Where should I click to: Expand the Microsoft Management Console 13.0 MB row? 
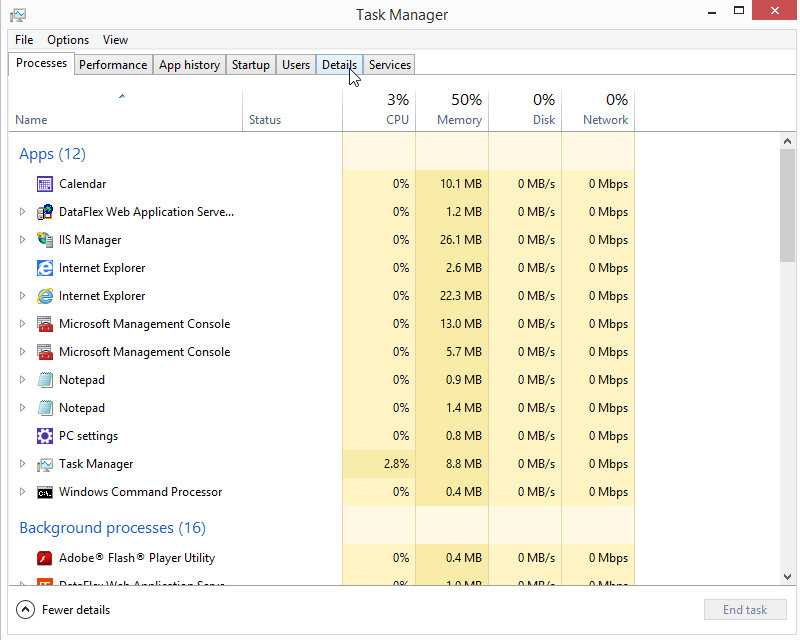tap(22, 324)
